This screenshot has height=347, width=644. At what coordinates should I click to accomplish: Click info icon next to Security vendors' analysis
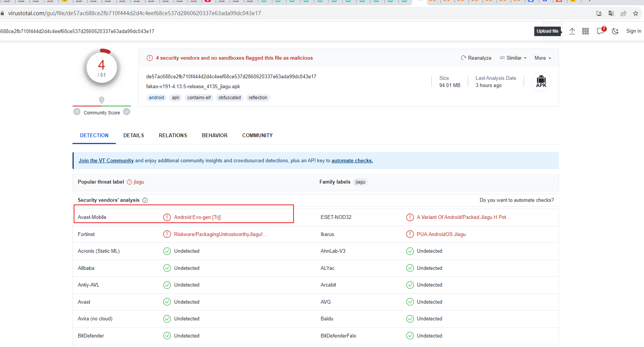coord(145,200)
